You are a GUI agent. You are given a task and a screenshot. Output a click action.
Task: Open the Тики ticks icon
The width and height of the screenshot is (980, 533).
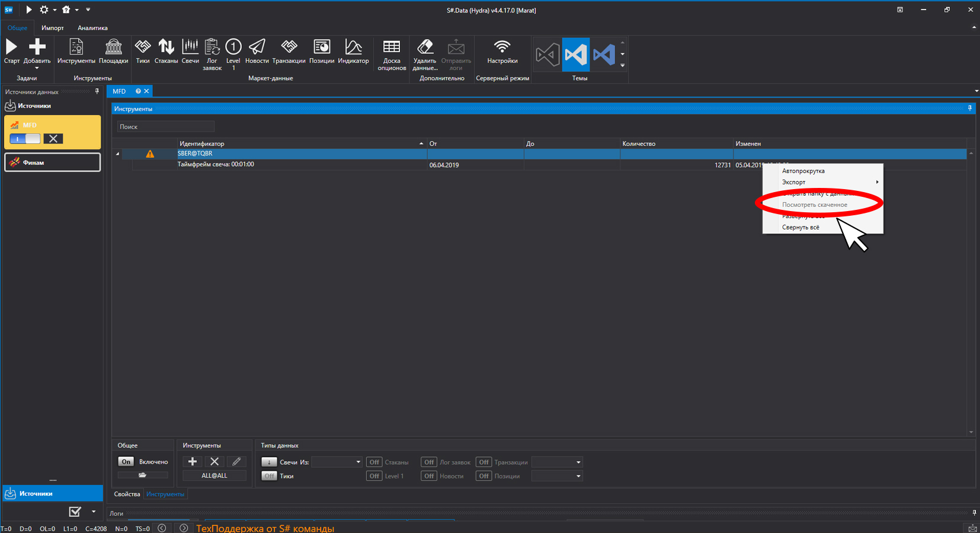tap(143, 52)
